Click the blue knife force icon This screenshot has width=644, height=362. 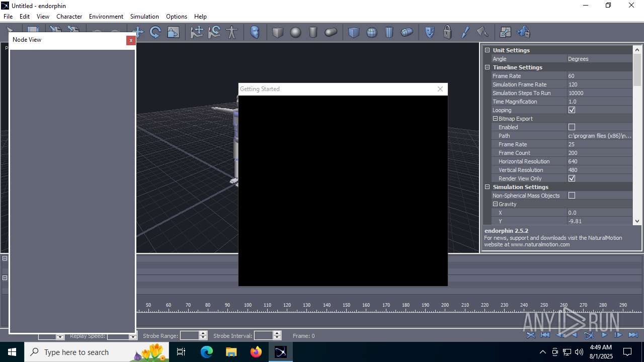pyautogui.click(x=465, y=32)
